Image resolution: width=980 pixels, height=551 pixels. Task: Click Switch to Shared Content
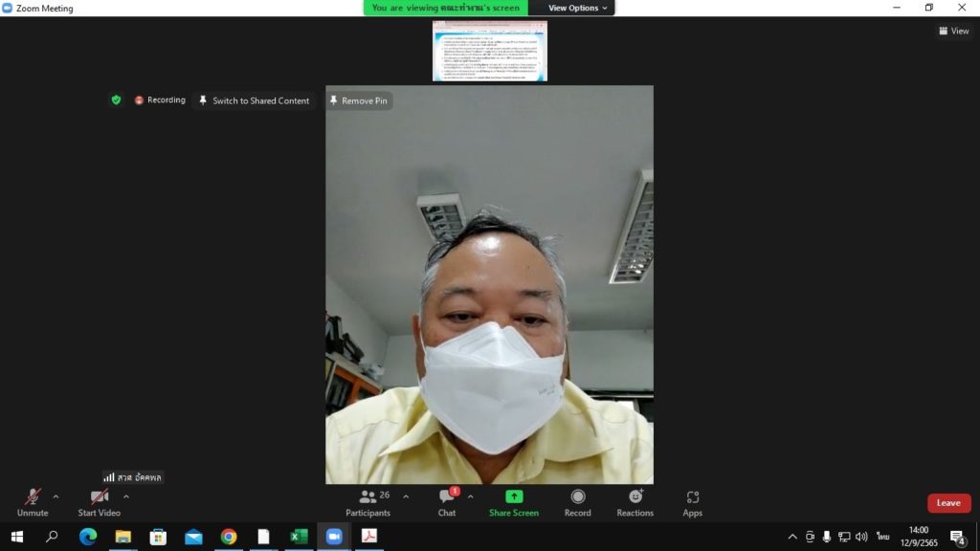(255, 100)
